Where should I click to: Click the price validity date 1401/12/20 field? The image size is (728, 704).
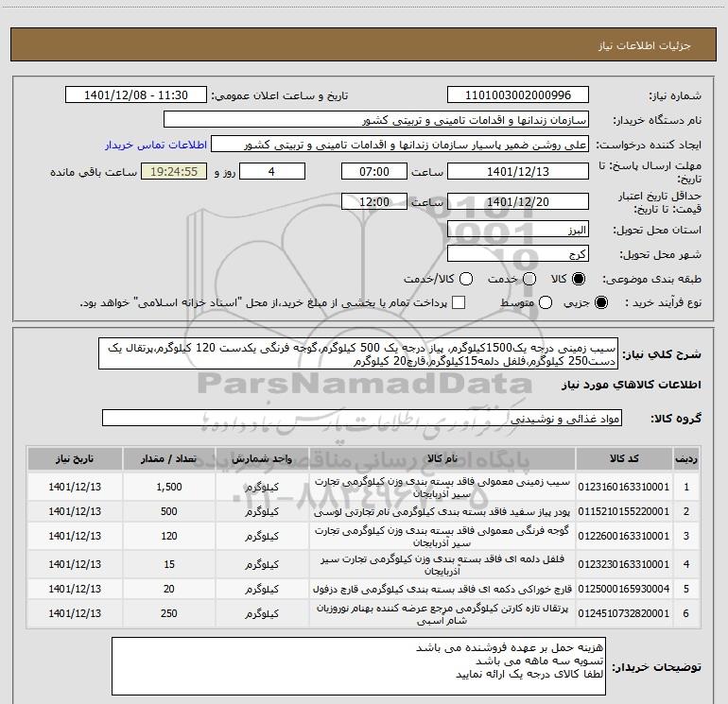[518, 201]
